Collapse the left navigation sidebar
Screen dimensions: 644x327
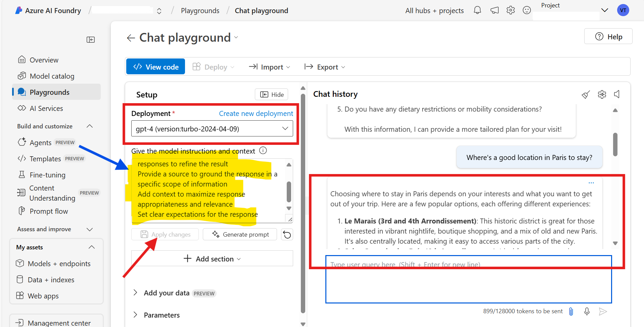pyautogui.click(x=90, y=39)
